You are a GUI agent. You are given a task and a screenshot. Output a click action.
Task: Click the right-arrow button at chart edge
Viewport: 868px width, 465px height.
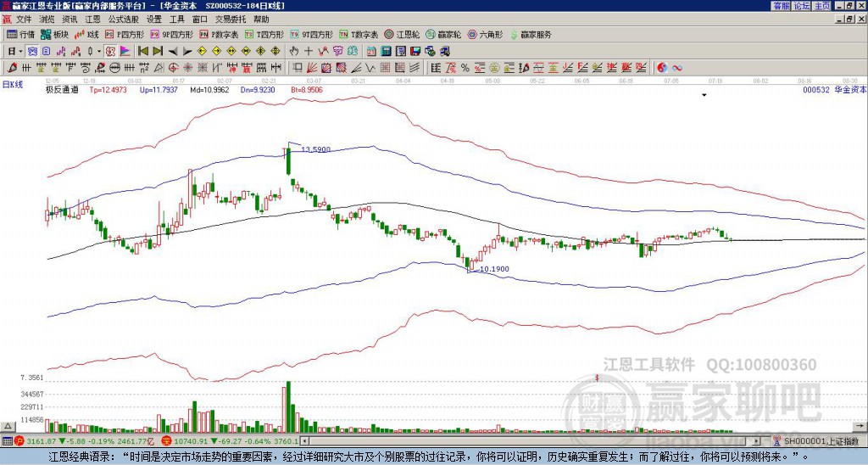pos(860,426)
